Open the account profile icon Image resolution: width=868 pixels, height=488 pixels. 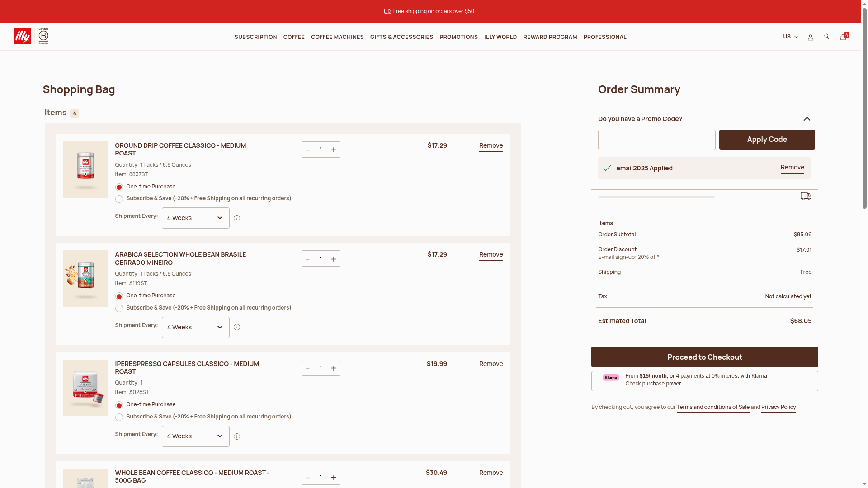810,37
